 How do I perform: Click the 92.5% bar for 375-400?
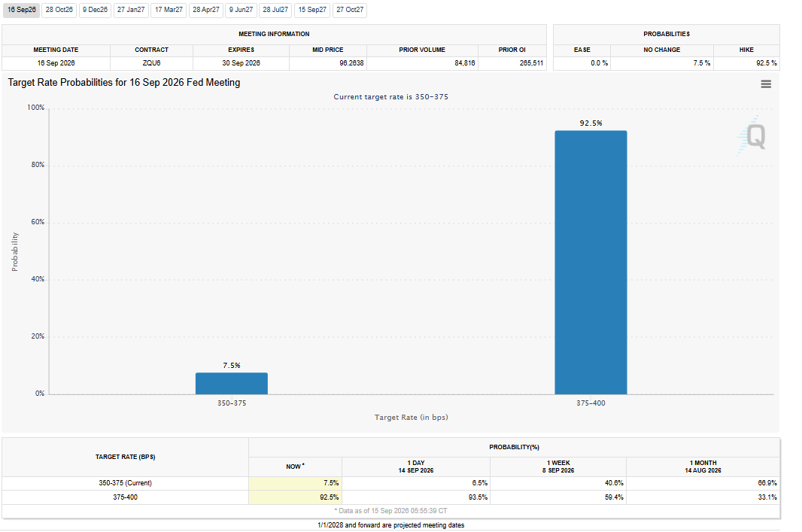pos(591,263)
